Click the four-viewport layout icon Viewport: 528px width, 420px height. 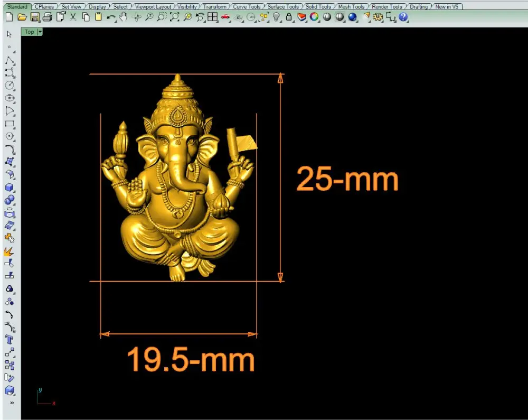tap(212, 17)
